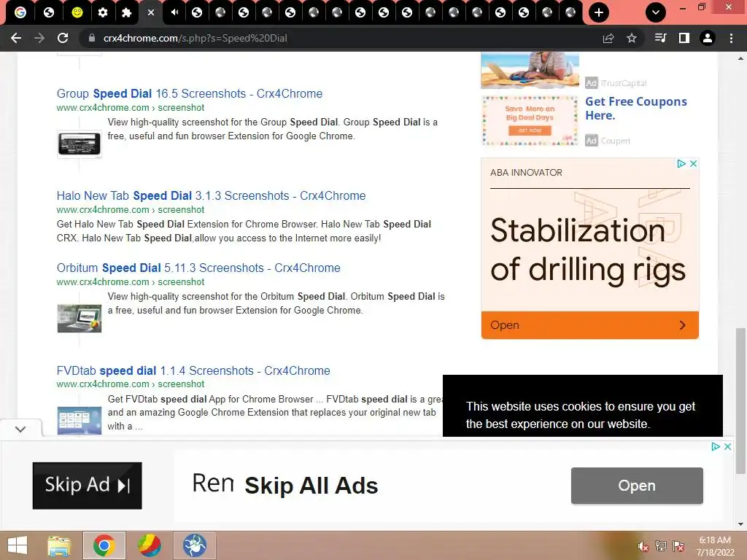This screenshot has height=560, width=747.
Task: Open Group Speed Dial 16.5 Screenshots result
Action: coord(190,93)
